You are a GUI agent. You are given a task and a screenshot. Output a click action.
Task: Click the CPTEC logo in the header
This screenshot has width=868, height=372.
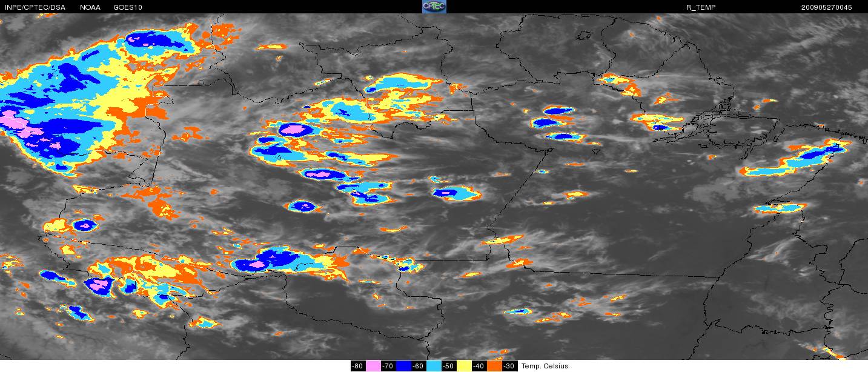click(434, 7)
